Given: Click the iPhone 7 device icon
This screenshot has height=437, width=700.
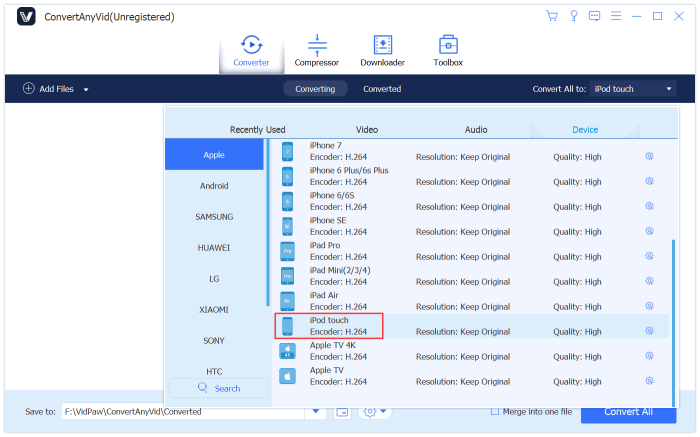Looking at the screenshot, I should [288, 152].
